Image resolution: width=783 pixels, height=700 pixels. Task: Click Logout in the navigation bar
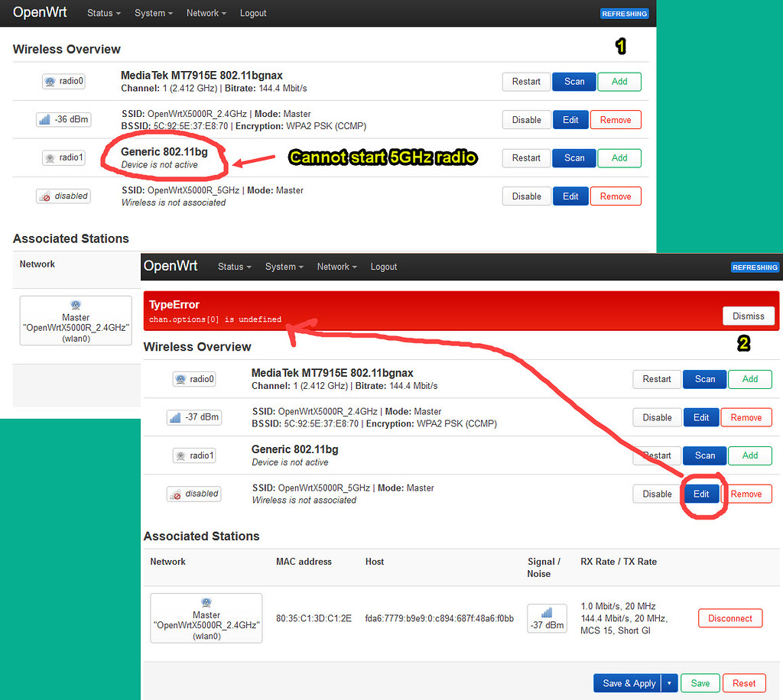point(253,13)
